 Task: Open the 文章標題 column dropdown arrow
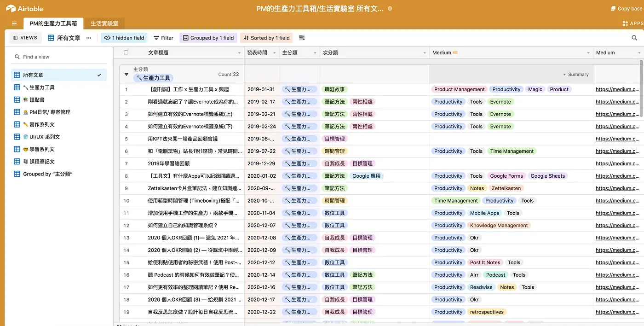(239, 53)
